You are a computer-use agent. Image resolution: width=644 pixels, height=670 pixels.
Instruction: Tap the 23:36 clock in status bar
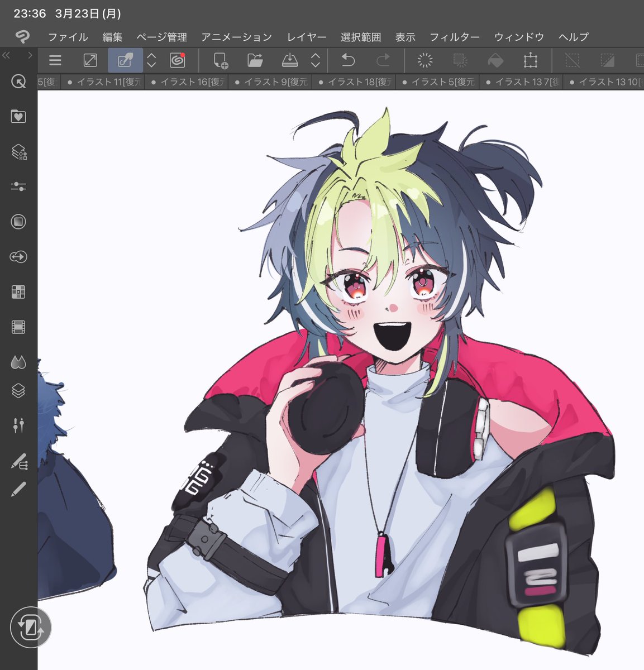click(30, 13)
